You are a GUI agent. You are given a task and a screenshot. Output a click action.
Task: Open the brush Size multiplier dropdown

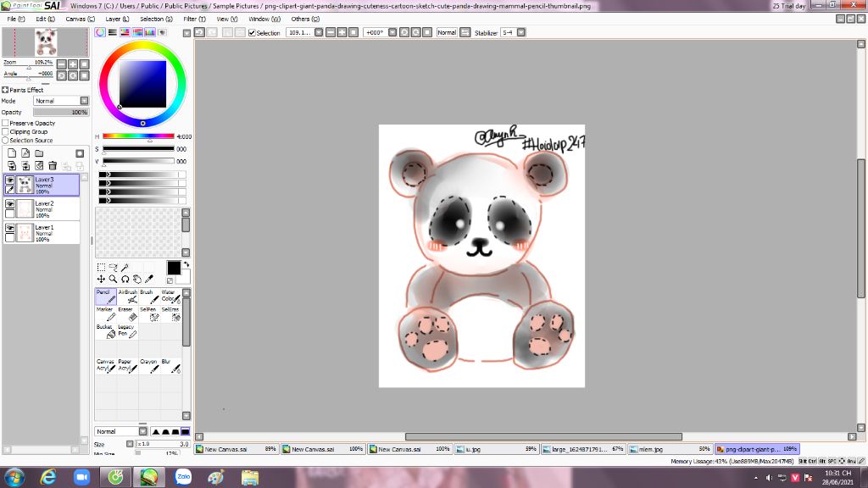click(x=130, y=444)
